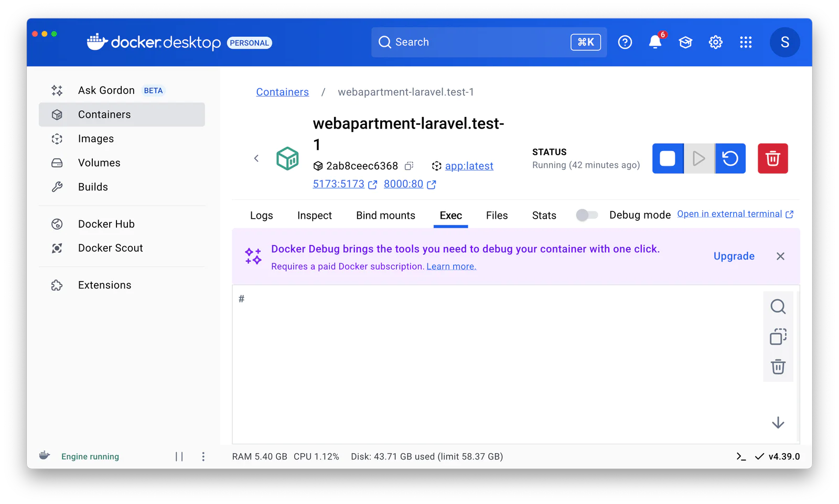Click the BETA badge next to Ask Gordon

pos(154,91)
